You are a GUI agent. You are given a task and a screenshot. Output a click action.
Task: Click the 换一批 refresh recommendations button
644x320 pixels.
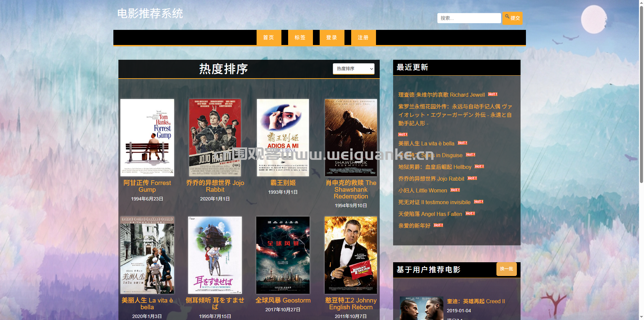click(506, 269)
